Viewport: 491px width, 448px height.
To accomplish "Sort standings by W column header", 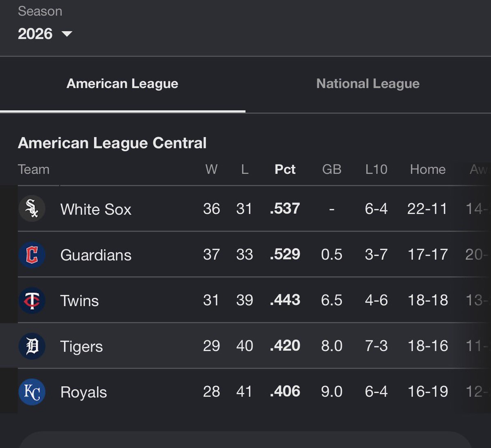I will 211,169.
